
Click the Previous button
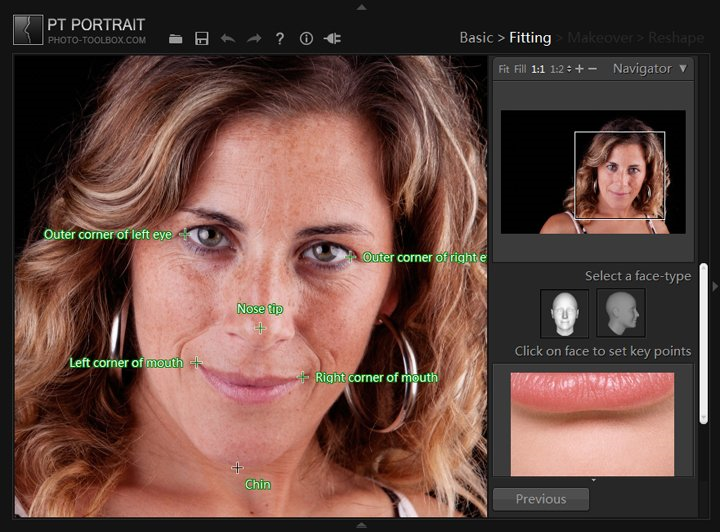540,499
